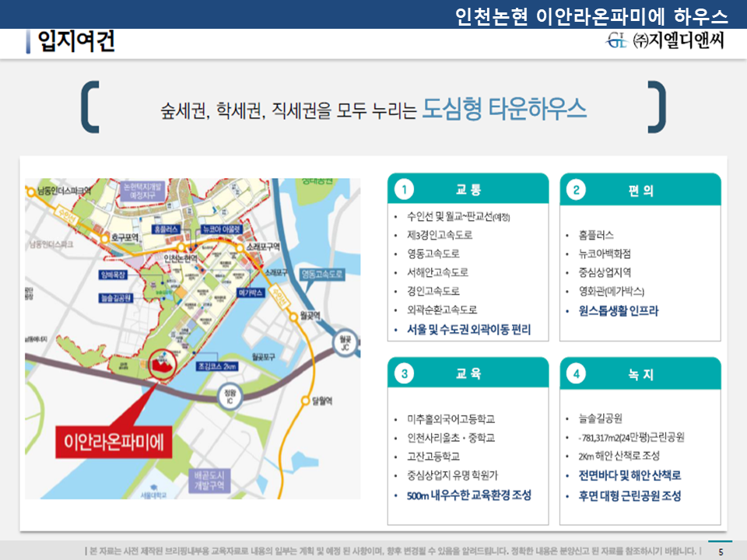747x560 pixels.
Task: Click the 입지여건 slide title
Action: (x=76, y=41)
